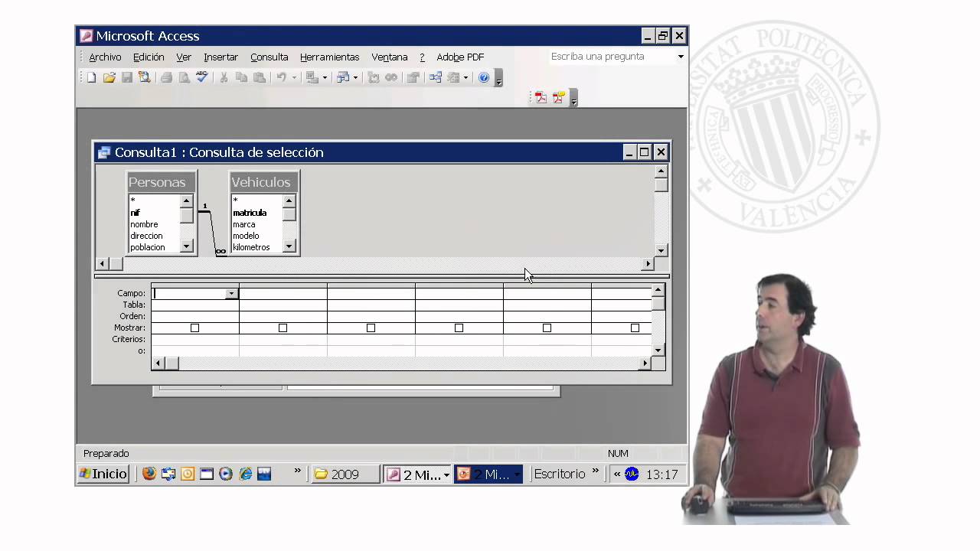The width and height of the screenshot is (980, 551).
Task: Check Mostrar box in second grid column
Action: point(283,328)
